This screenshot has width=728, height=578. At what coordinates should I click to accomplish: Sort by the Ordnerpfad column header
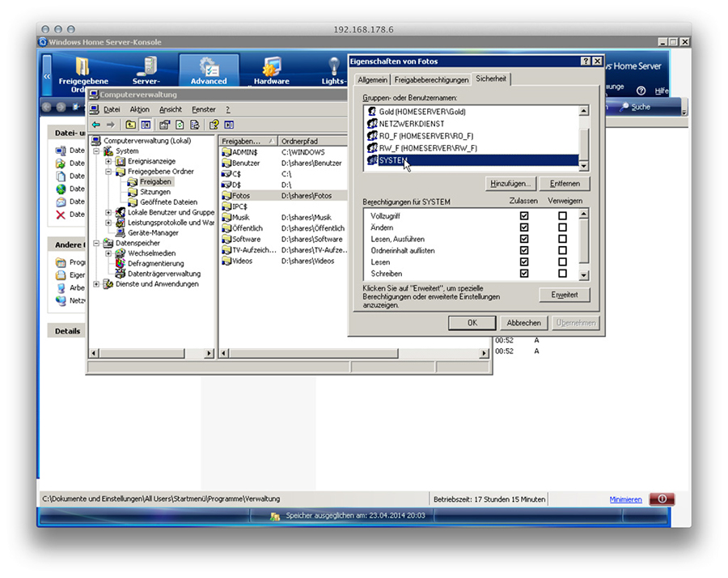tap(312, 141)
